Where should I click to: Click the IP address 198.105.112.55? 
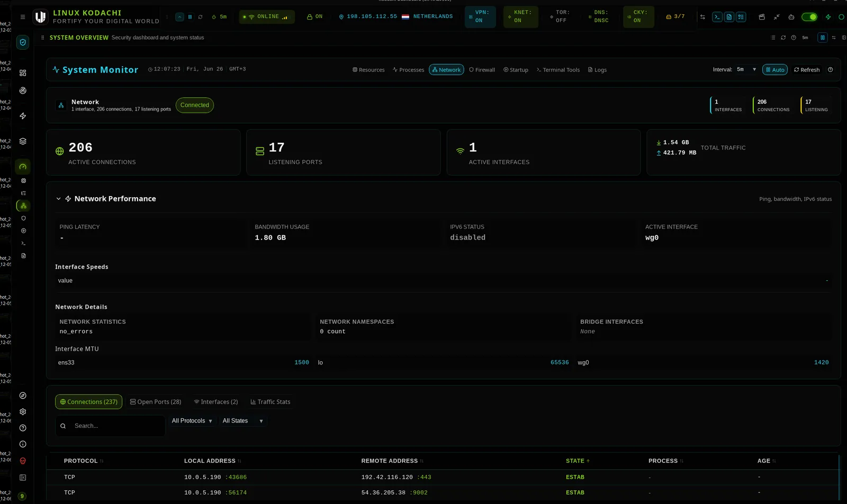click(x=372, y=17)
